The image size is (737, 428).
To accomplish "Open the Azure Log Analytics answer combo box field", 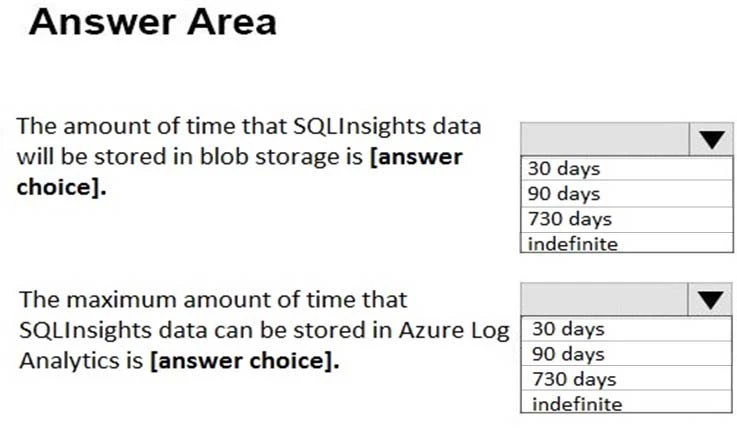I will (x=604, y=299).
